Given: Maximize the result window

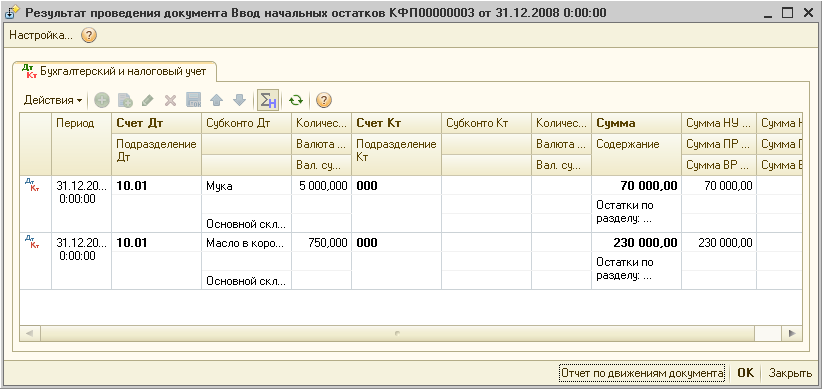Looking at the screenshot, I should click(787, 13).
